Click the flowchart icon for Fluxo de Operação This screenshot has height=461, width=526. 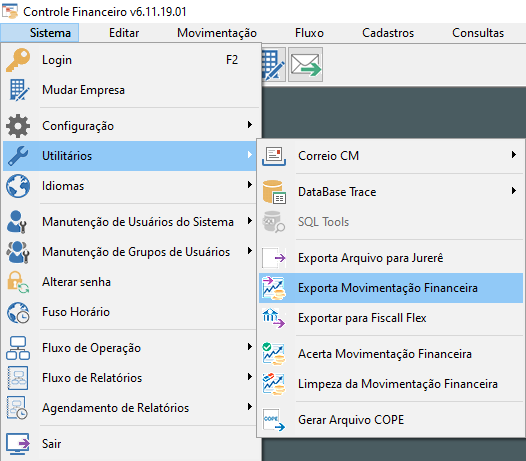[18, 348]
